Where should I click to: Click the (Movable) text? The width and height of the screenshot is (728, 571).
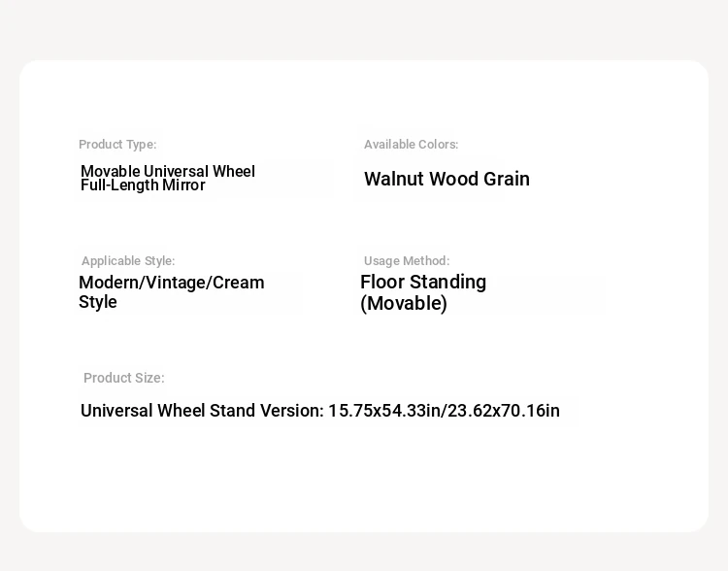pyautogui.click(x=404, y=303)
